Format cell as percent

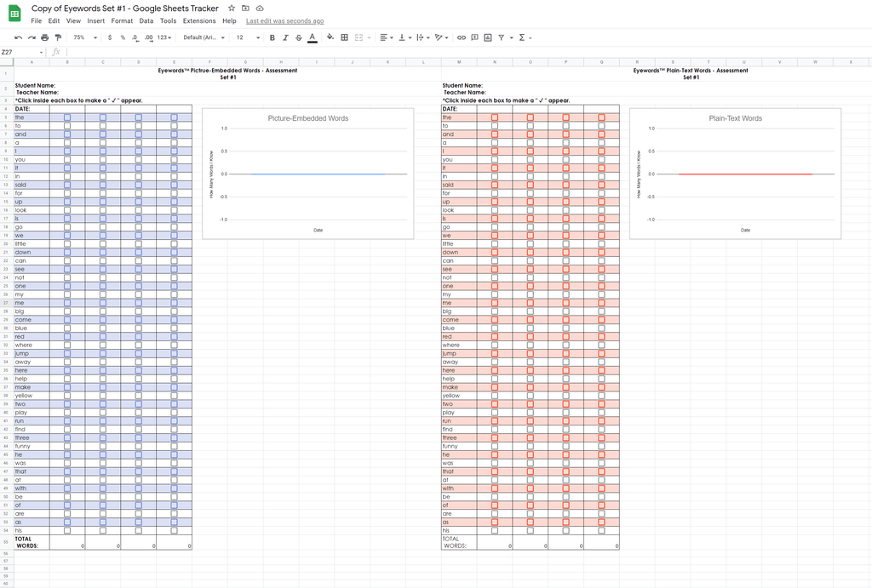tap(123, 37)
